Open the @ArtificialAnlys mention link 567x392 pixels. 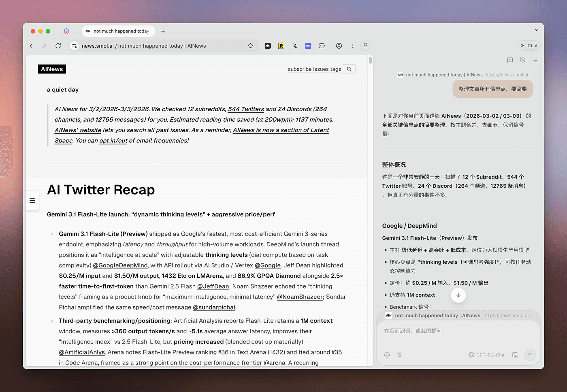point(82,352)
